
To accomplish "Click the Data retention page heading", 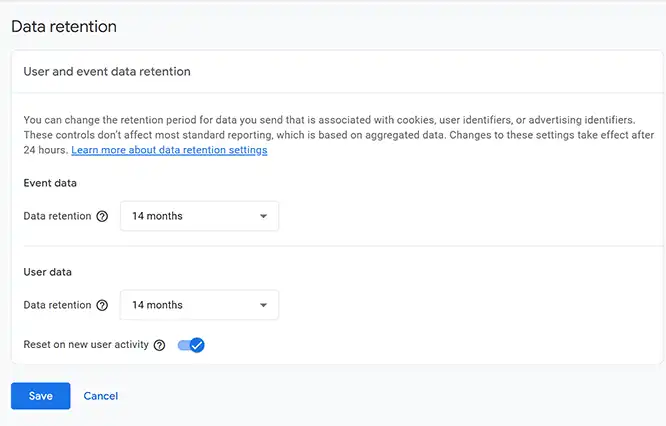I will [x=64, y=26].
